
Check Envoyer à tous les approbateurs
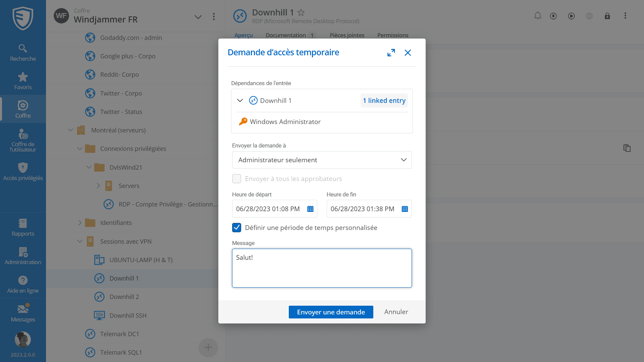pos(236,179)
